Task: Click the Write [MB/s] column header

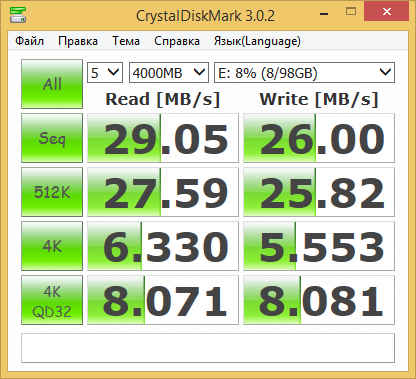Action: [x=319, y=99]
